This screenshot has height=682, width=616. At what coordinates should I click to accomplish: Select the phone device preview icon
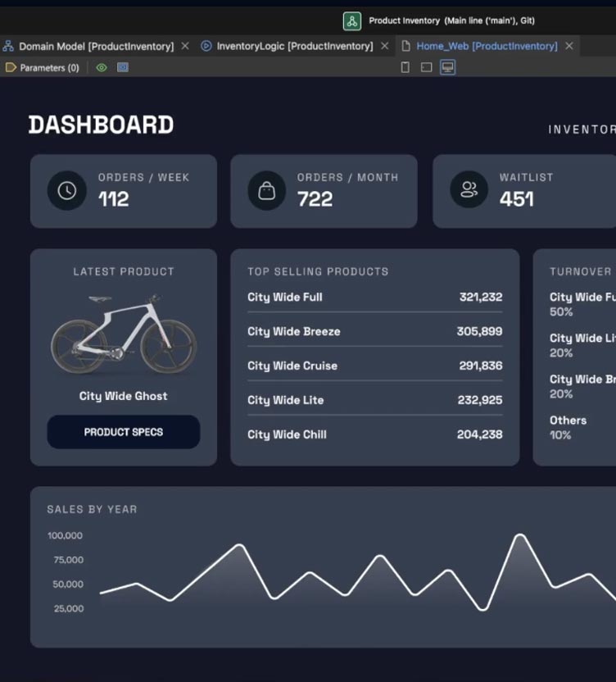coord(405,67)
